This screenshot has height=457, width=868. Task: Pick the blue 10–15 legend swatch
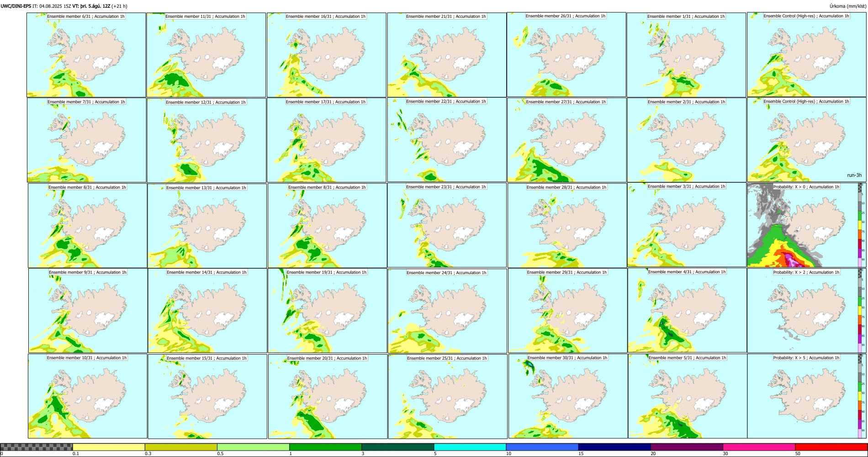coord(542,447)
